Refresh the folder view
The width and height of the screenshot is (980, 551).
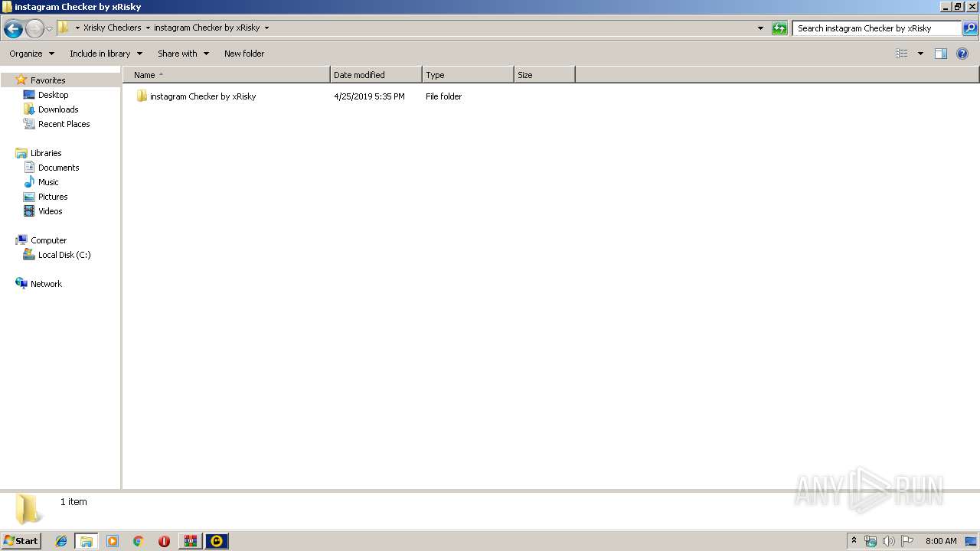779,28
